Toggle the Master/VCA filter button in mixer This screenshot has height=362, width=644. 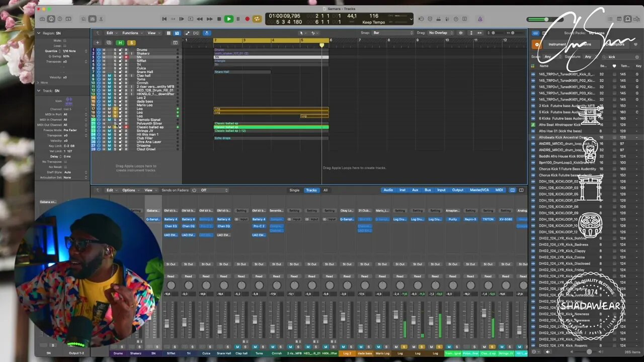(x=479, y=190)
